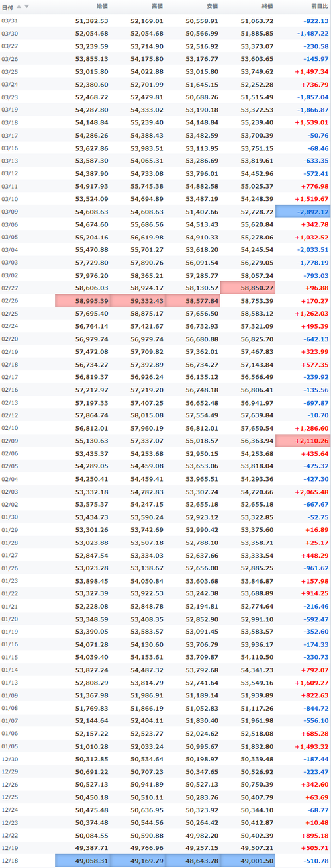Select the 12/18 date row
This screenshot has height=868, width=331.
[165, 861]
